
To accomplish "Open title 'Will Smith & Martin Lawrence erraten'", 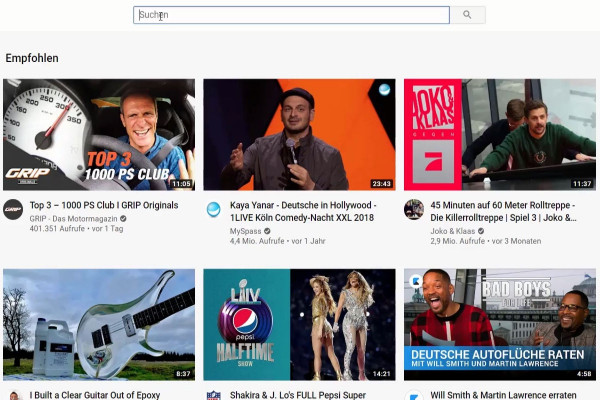I will click(503, 395).
